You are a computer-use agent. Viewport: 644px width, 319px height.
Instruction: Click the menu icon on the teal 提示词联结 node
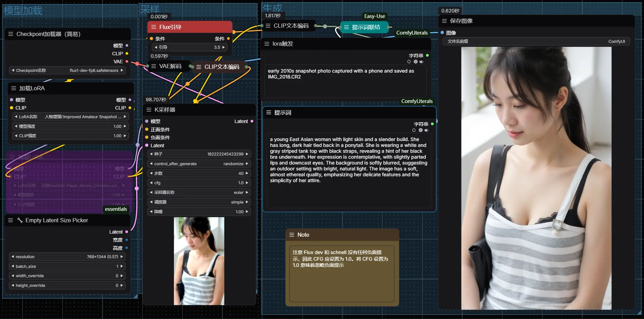(x=346, y=27)
